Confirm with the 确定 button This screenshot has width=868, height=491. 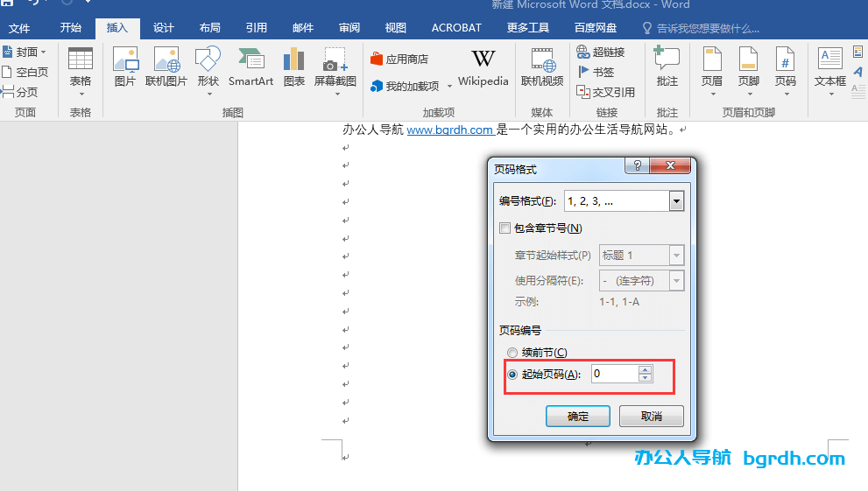pos(578,416)
